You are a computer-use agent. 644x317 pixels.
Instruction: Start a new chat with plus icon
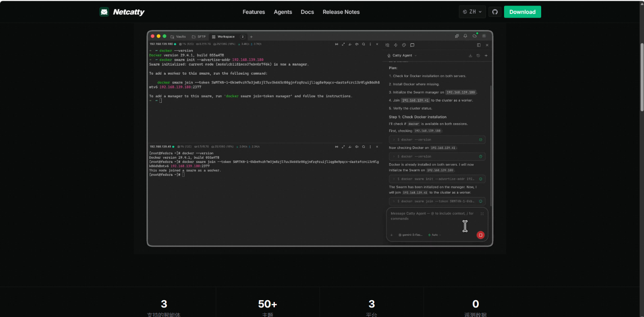pos(486,56)
